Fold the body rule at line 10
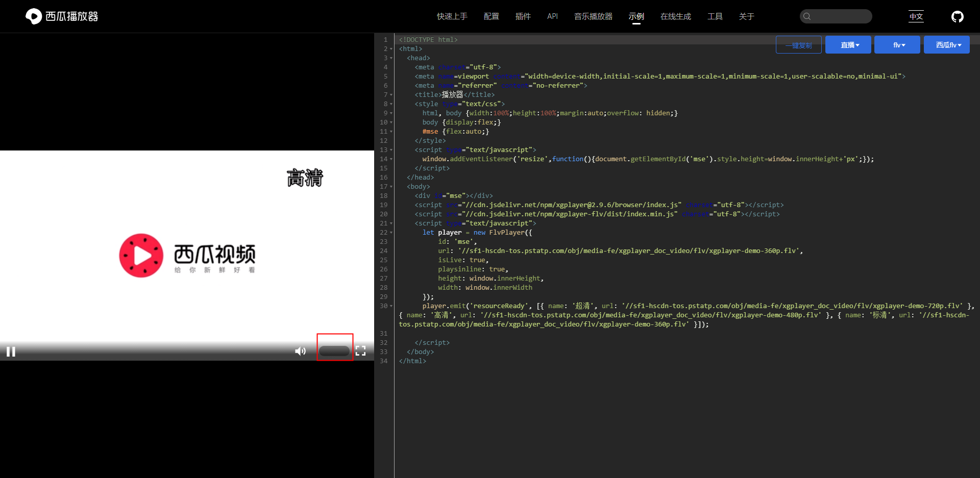Screen dimensions: 980x478 point(391,122)
